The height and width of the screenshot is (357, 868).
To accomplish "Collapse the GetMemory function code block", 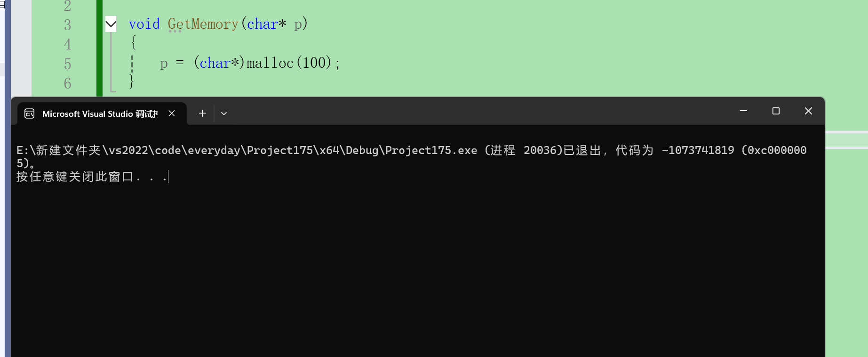I will [111, 24].
